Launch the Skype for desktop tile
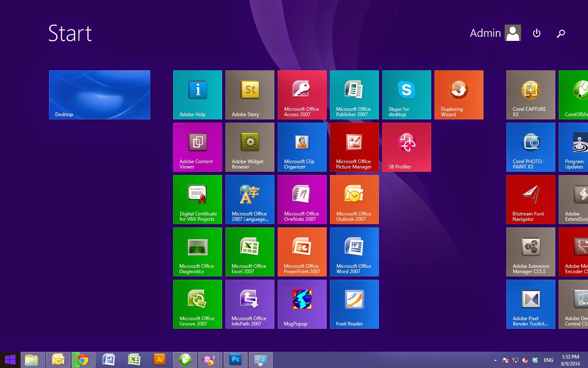Viewport: 588px width, 368px height. click(x=407, y=95)
